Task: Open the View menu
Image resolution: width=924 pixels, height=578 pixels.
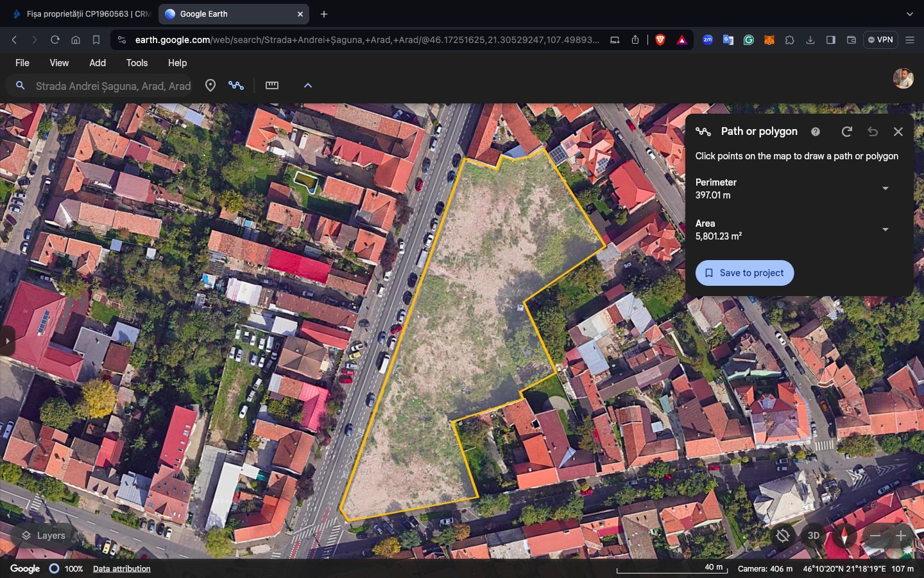Action: point(59,63)
